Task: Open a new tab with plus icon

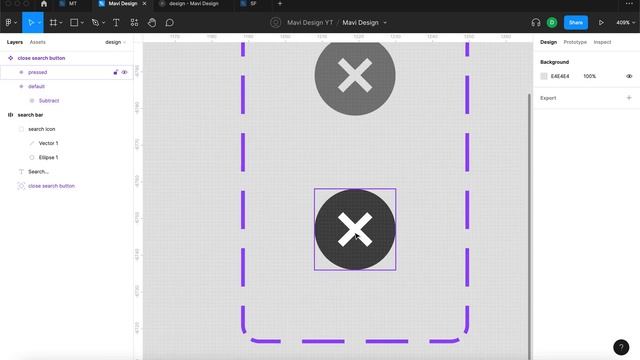Action: tap(280, 4)
